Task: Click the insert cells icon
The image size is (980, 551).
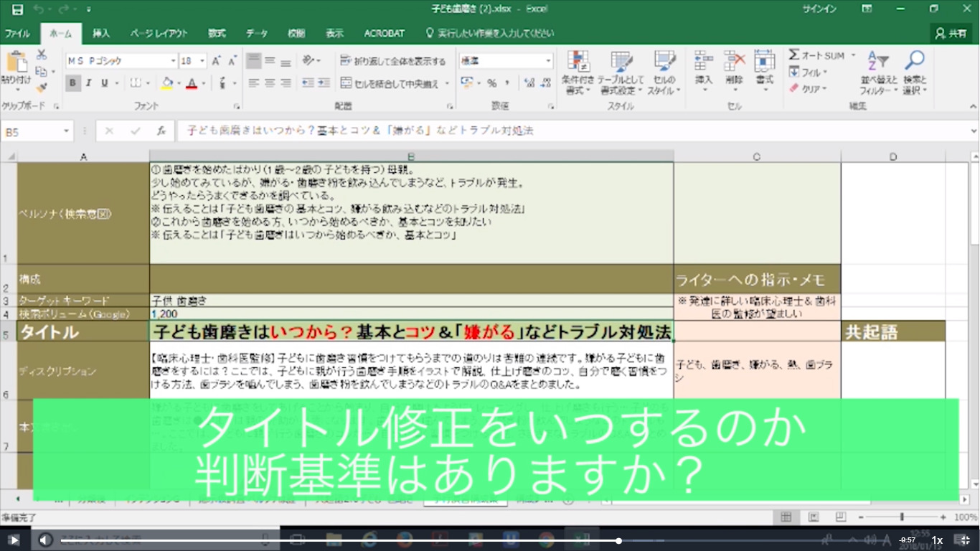Action: point(704,61)
